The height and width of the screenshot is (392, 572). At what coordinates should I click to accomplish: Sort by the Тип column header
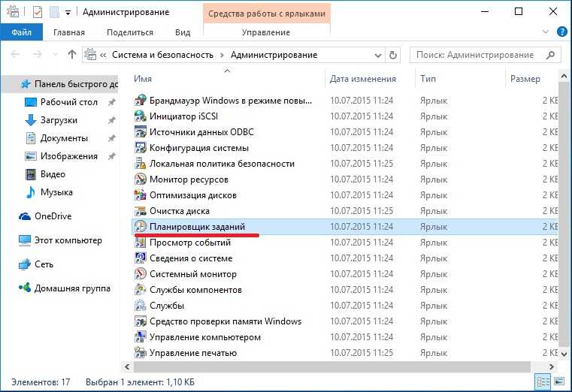pyautogui.click(x=428, y=79)
